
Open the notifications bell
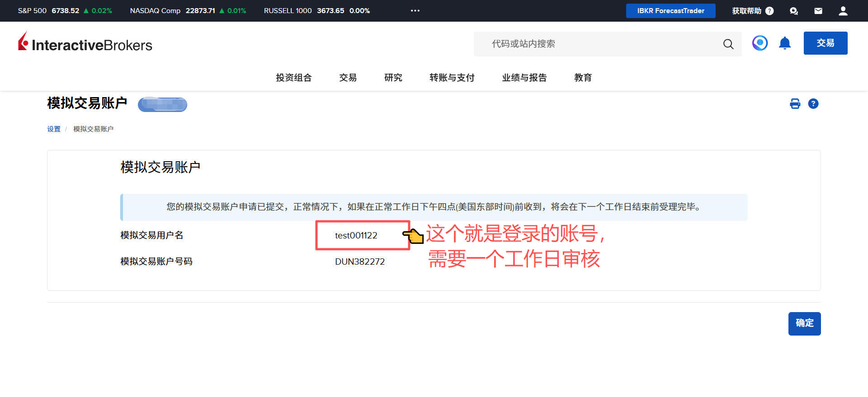pyautogui.click(x=785, y=43)
